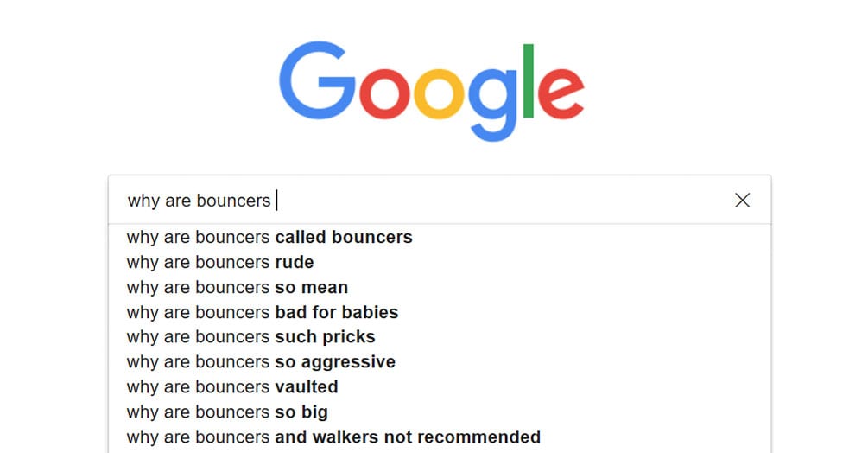
Task: Click the word 'why' in search box
Action: (x=143, y=201)
